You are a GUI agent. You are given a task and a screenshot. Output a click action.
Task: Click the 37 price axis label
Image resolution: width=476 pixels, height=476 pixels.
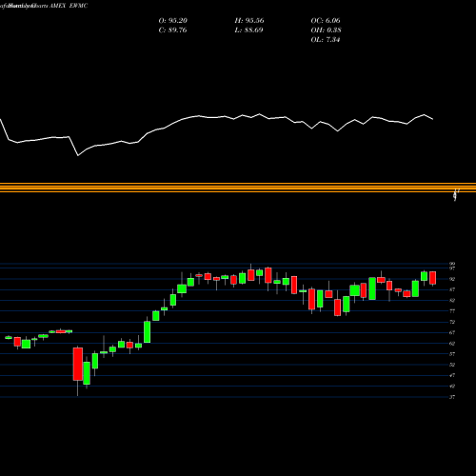click(452, 397)
